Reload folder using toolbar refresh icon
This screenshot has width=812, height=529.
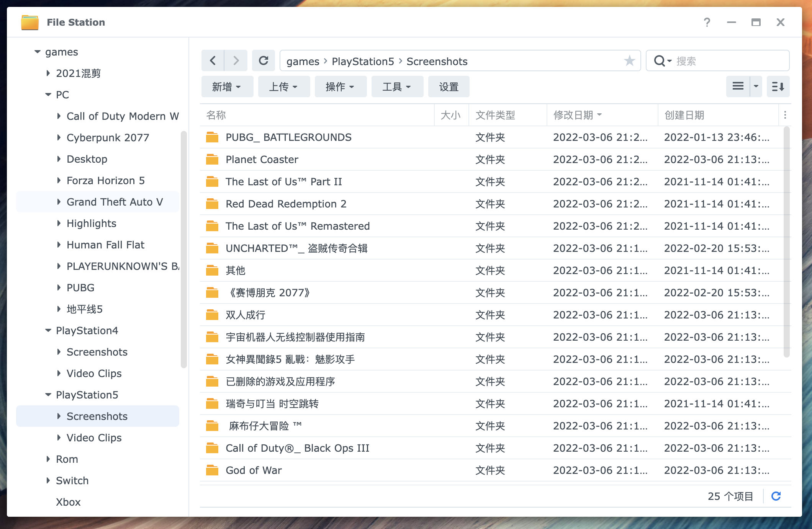click(x=264, y=60)
